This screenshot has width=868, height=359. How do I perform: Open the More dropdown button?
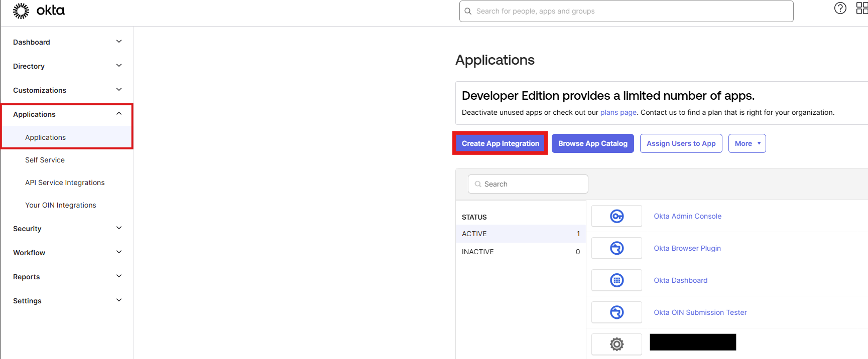pyautogui.click(x=747, y=143)
